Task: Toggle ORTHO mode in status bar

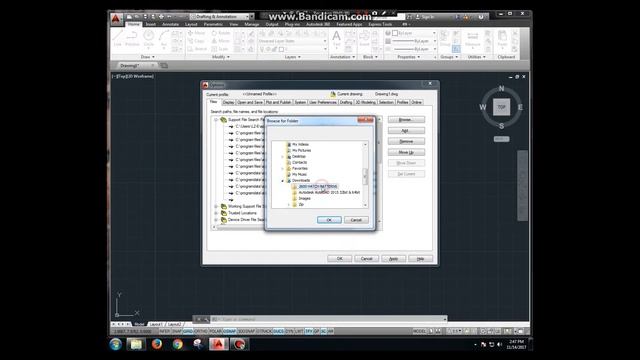Action: [201, 331]
